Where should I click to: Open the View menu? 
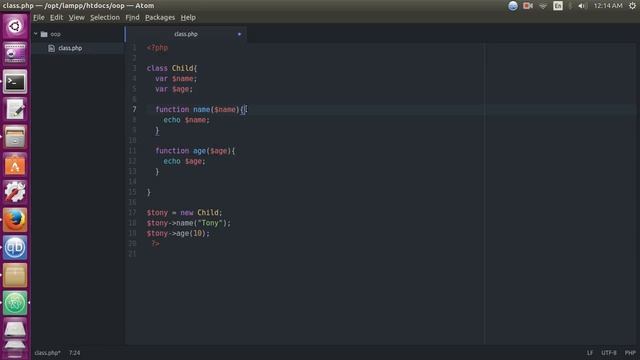click(x=76, y=18)
